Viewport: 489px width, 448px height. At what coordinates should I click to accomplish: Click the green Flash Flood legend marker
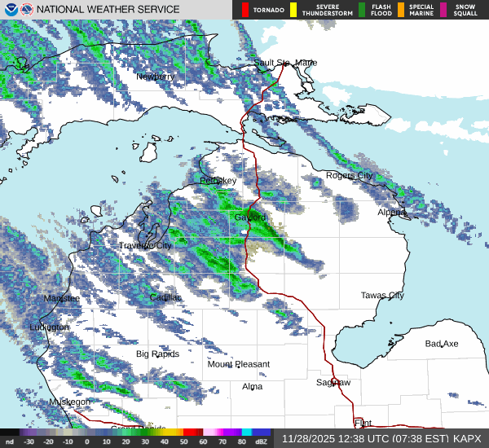coord(363,10)
